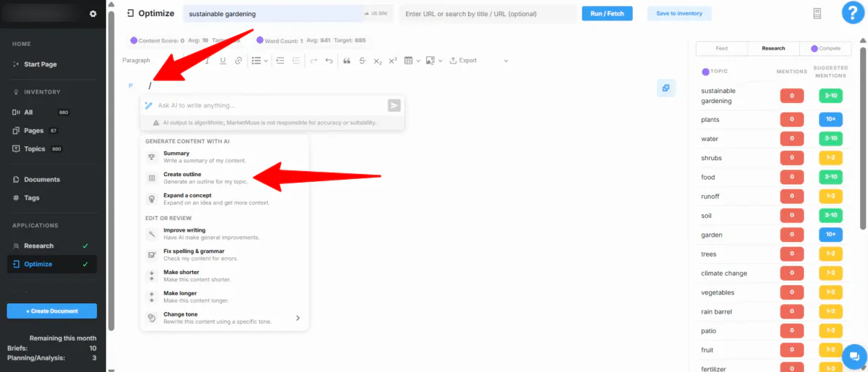This screenshot has height=372, width=868.
Task: Expand the bulleted list options arrow
Action: point(266,61)
